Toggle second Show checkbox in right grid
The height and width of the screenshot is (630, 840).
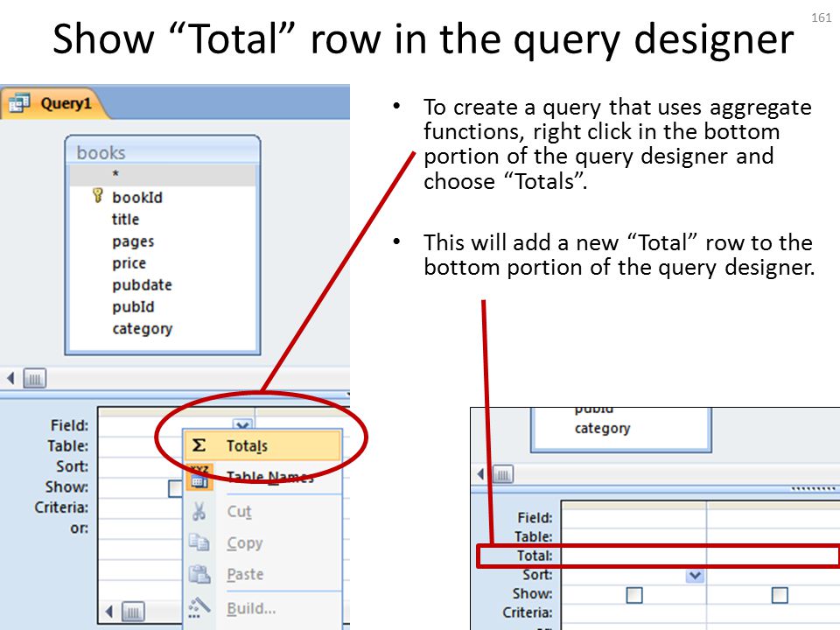(x=780, y=595)
